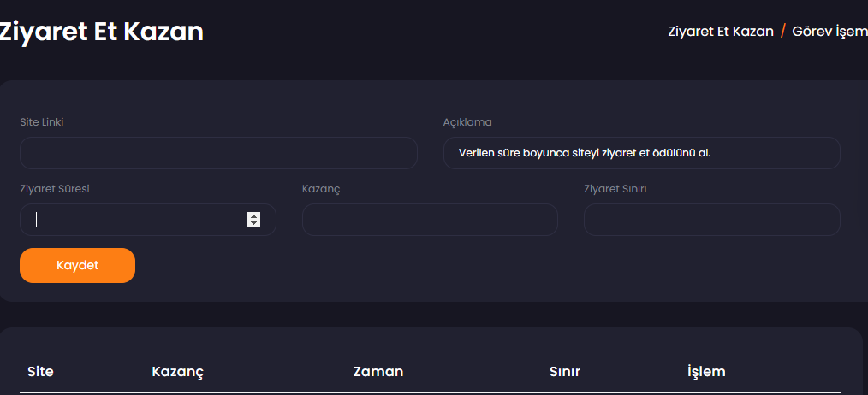Open the Ziyaret Et Kazan breadcrumb link
The width and height of the screenshot is (868, 395).
point(720,31)
